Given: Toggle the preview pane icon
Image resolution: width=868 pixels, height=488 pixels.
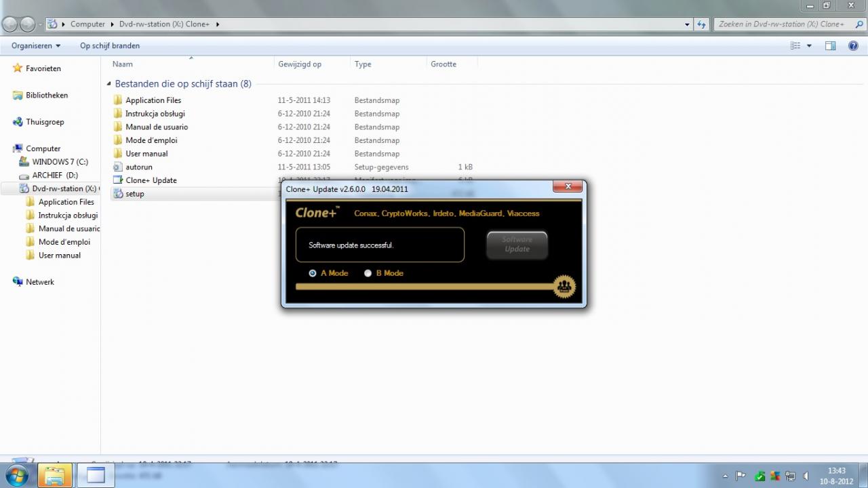Looking at the screenshot, I should click(x=830, y=45).
